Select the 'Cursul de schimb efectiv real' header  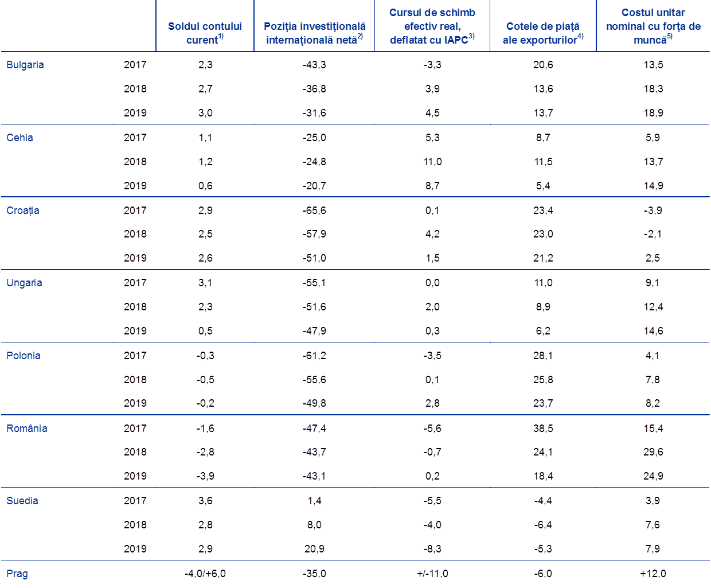pyautogui.click(x=432, y=26)
